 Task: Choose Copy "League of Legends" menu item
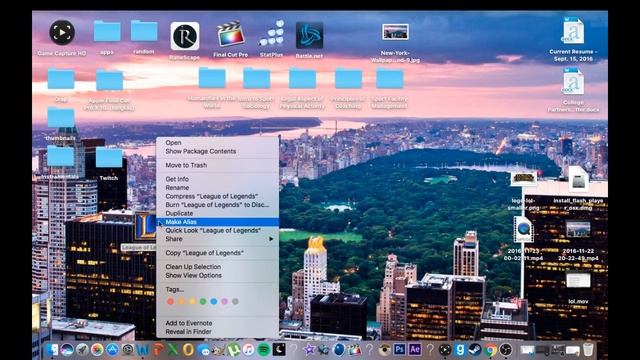coord(218,253)
